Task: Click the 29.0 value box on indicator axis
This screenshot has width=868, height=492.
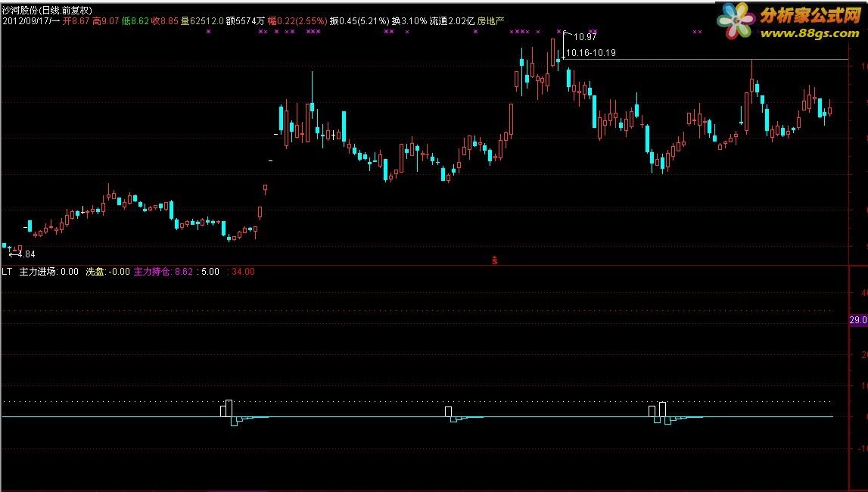Action: [858, 320]
